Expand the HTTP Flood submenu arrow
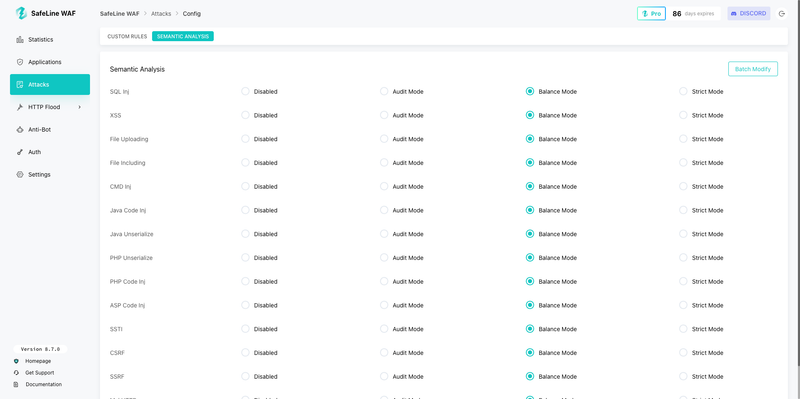The height and width of the screenshot is (399, 800). pos(80,107)
